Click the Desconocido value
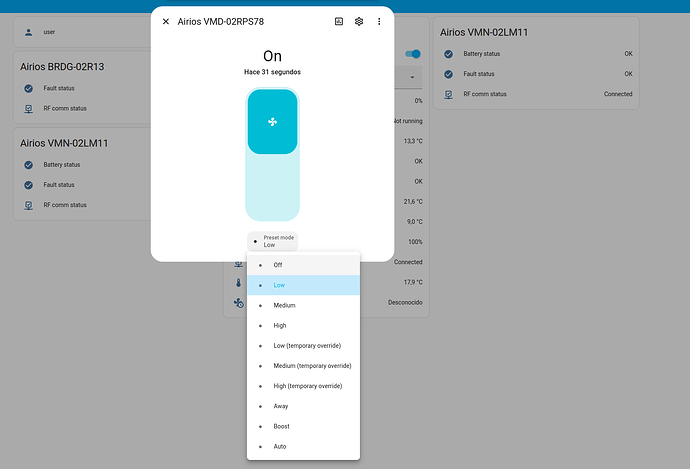690x469 pixels. (x=405, y=303)
